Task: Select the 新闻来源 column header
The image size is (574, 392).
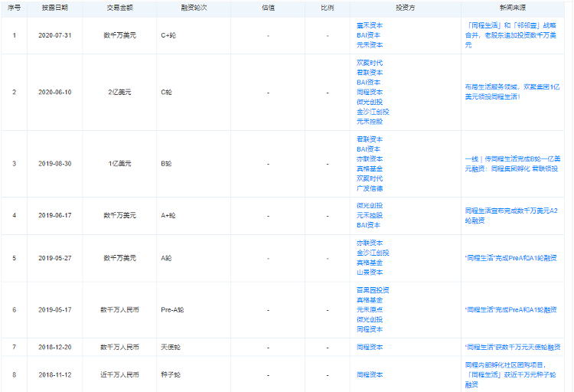Action: pyautogui.click(x=513, y=8)
